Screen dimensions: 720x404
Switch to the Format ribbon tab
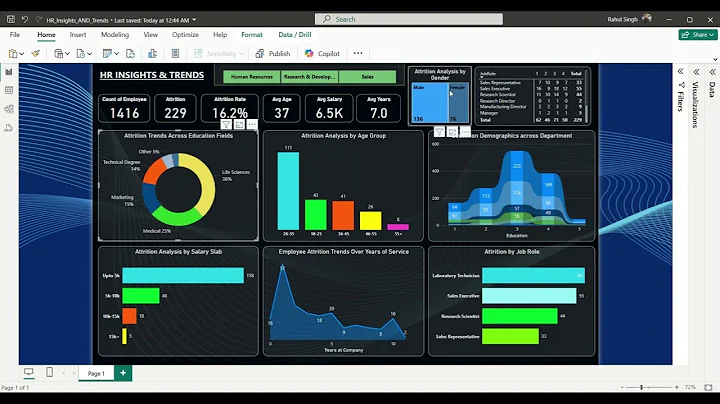click(252, 34)
